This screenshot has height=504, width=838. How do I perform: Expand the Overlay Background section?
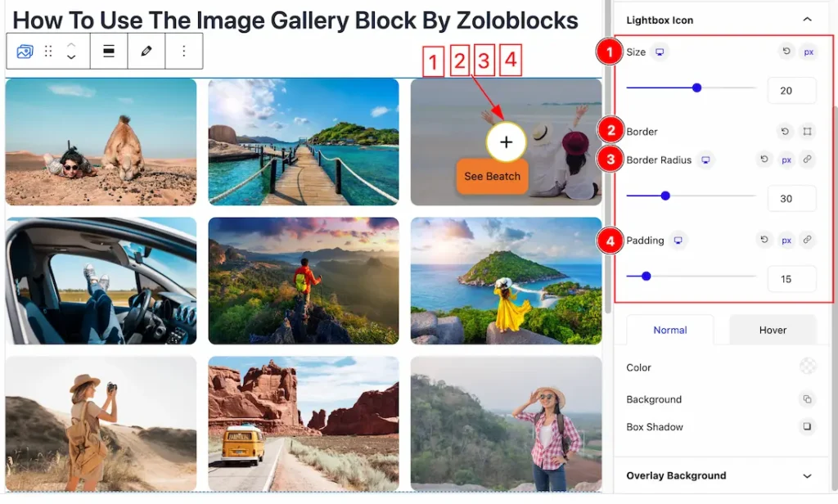click(x=807, y=475)
